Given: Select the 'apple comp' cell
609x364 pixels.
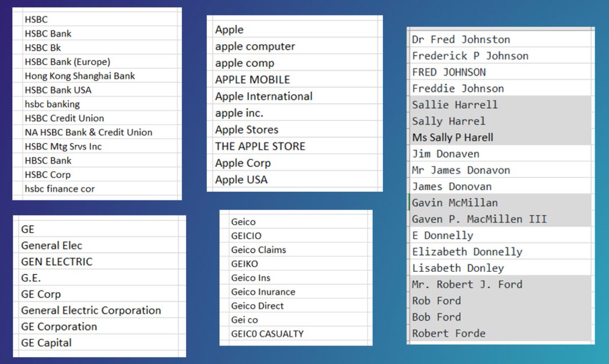Looking at the screenshot, I should [x=295, y=63].
